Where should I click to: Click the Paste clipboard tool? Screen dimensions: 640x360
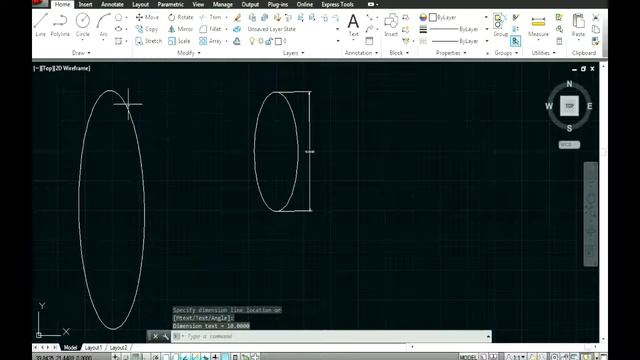point(578,24)
